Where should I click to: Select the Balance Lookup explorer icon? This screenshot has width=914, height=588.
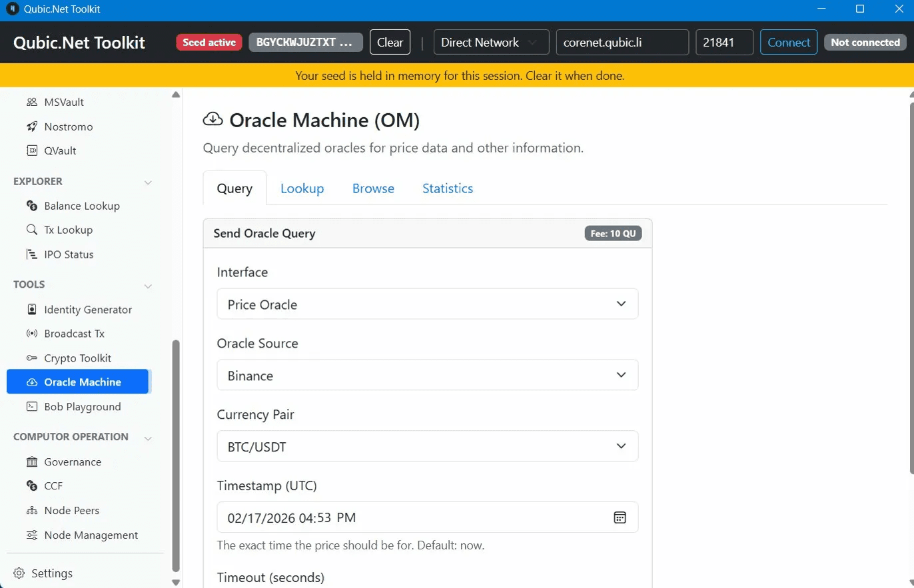(31, 206)
